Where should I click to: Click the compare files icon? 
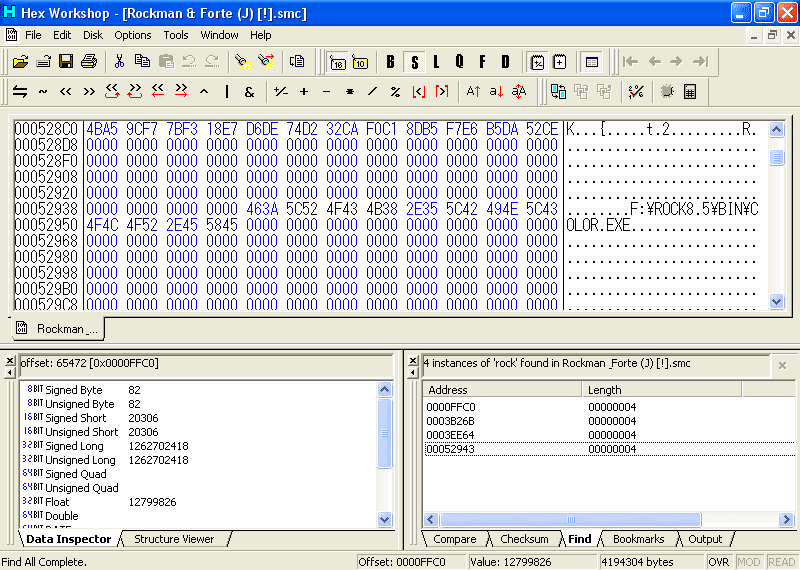pyautogui.click(x=558, y=92)
